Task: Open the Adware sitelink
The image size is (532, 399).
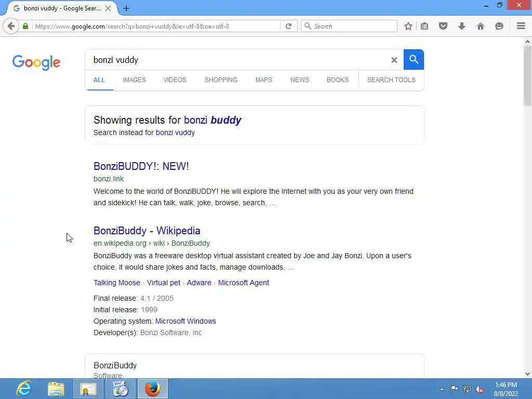Action: point(199,283)
